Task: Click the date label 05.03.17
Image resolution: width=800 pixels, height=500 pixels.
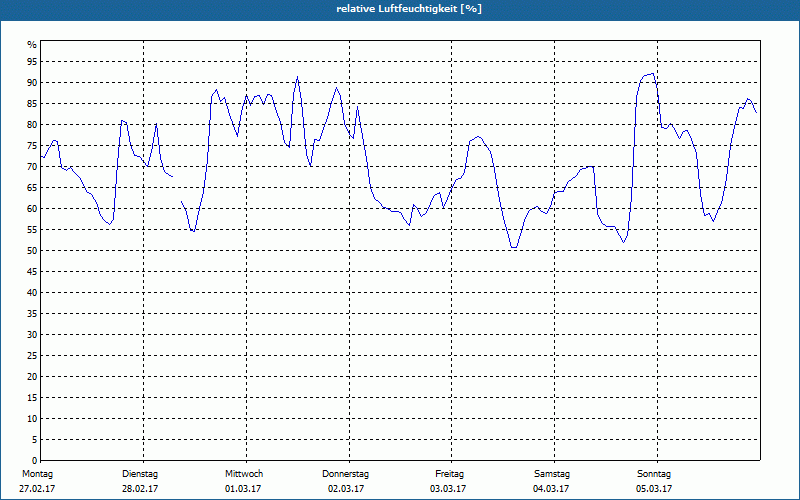Action: pyautogui.click(x=654, y=489)
